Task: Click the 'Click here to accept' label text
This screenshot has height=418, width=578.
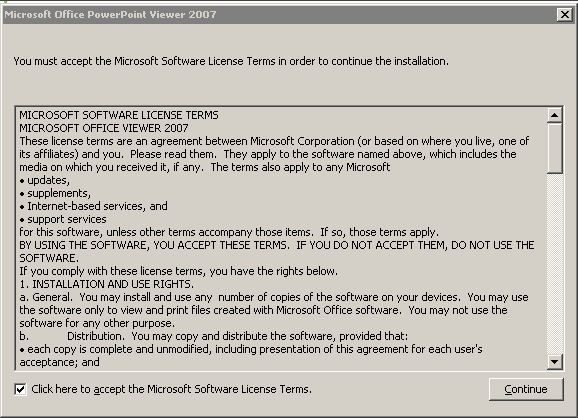Action: click(171, 389)
